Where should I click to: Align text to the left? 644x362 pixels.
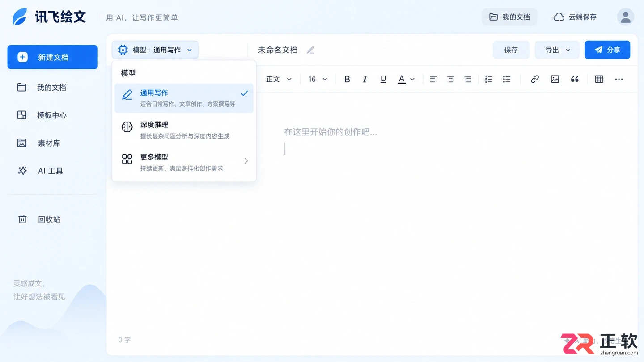coord(433,79)
